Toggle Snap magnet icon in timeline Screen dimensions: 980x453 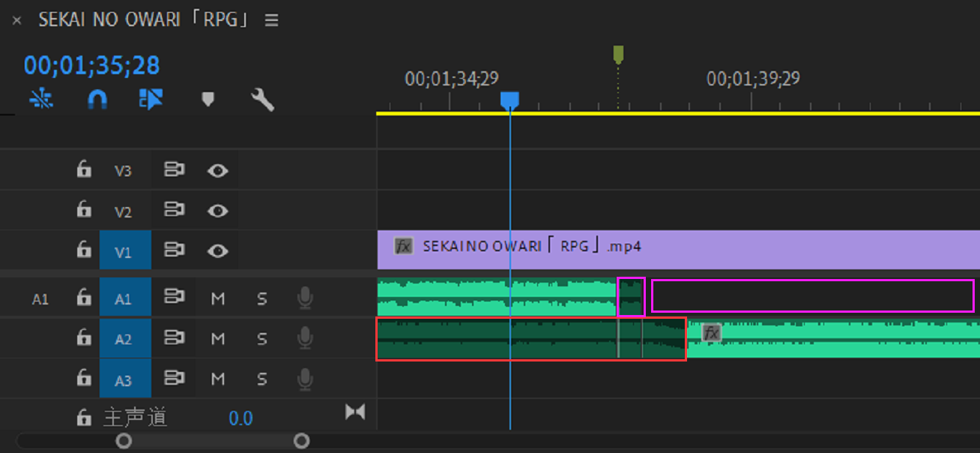(x=97, y=99)
